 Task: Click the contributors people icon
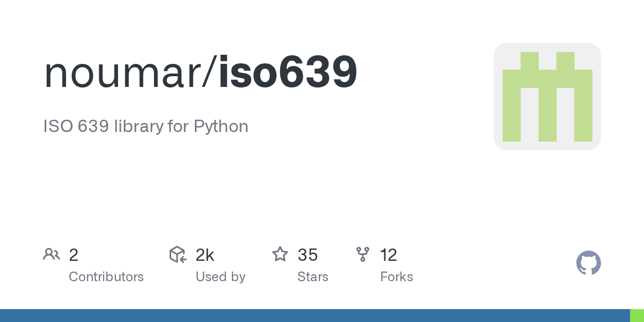[52, 254]
